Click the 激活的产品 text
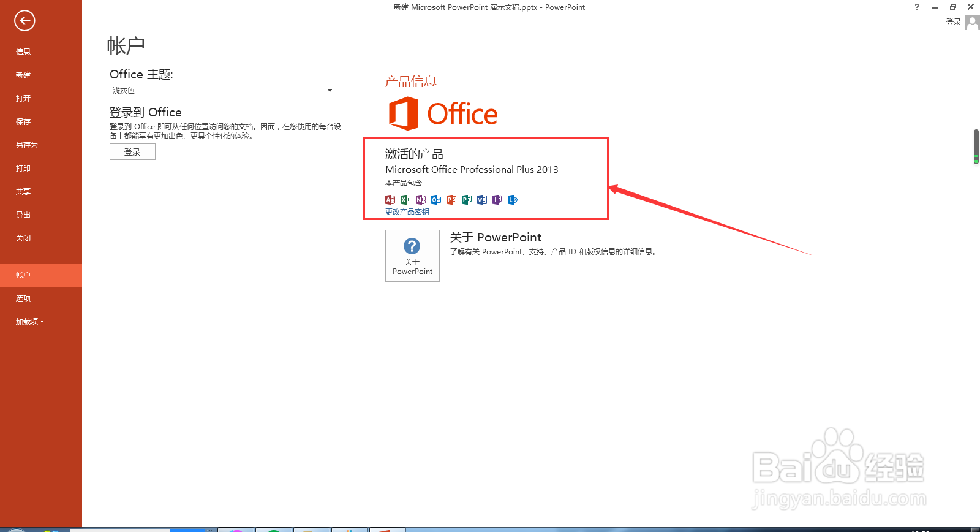 point(414,154)
